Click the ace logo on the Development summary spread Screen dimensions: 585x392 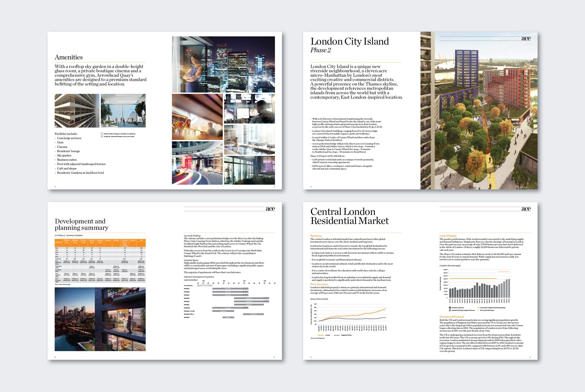coord(270,209)
